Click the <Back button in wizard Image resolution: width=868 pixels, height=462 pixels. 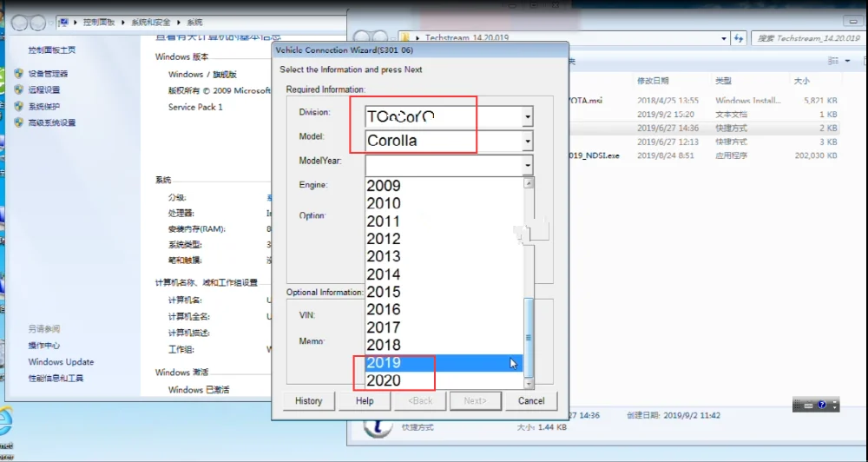[419, 401]
